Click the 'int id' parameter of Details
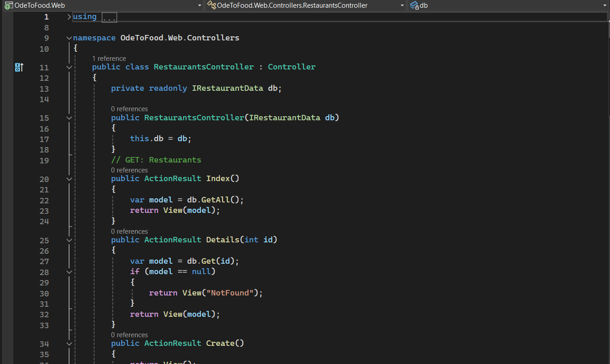Image resolution: width=610 pixels, height=364 pixels. click(x=258, y=240)
